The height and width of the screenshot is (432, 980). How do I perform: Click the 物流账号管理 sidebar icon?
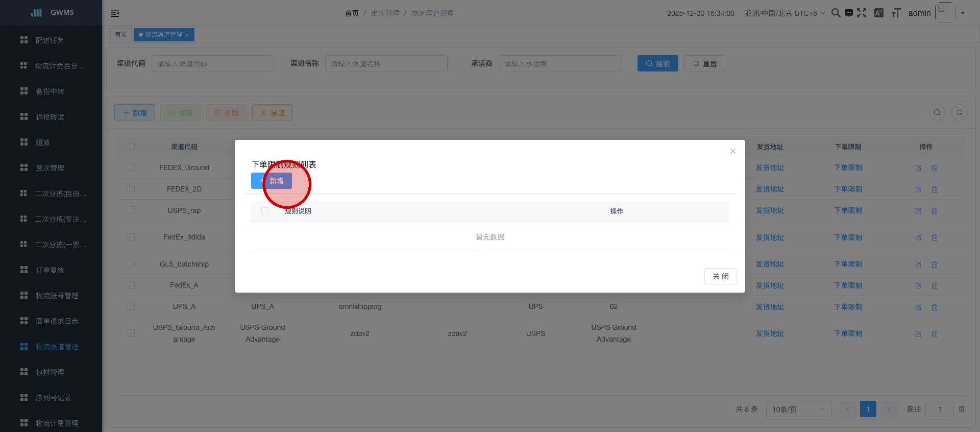tap(24, 295)
